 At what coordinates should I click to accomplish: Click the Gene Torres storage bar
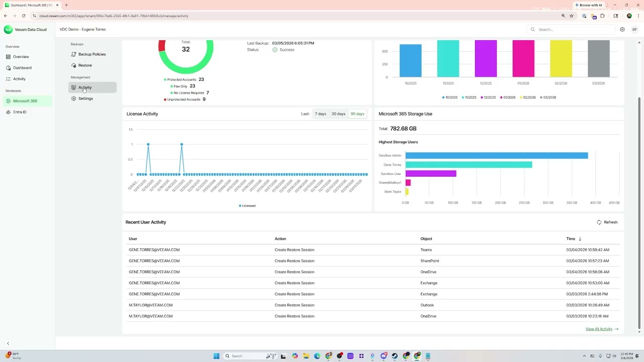tap(469, 165)
